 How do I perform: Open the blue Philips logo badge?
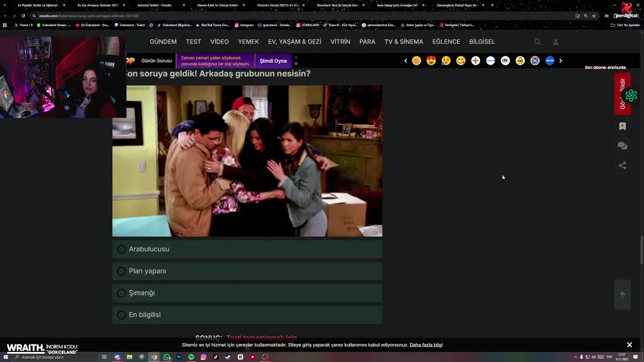pos(550,61)
